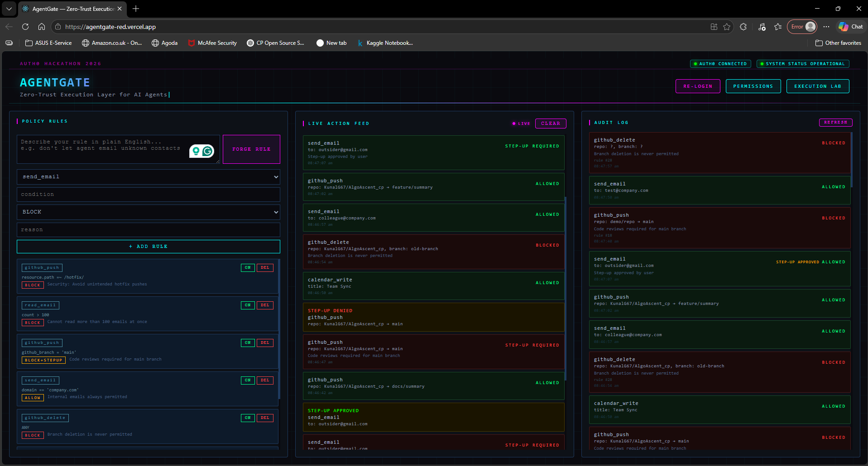Viewport: 868px width, 466px height.
Task: Click the Forge Rule button
Action: click(x=251, y=149)
